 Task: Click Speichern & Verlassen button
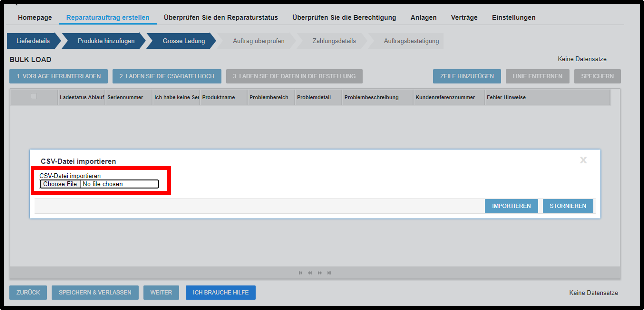95,293
